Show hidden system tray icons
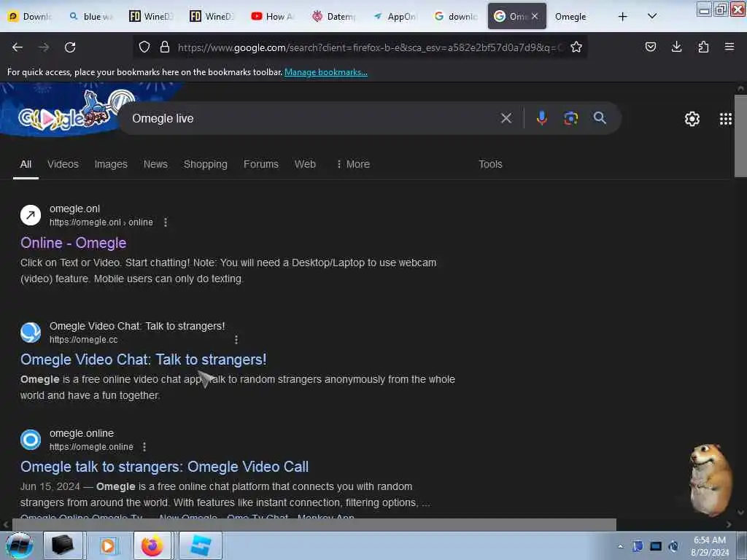 [620, 546]
